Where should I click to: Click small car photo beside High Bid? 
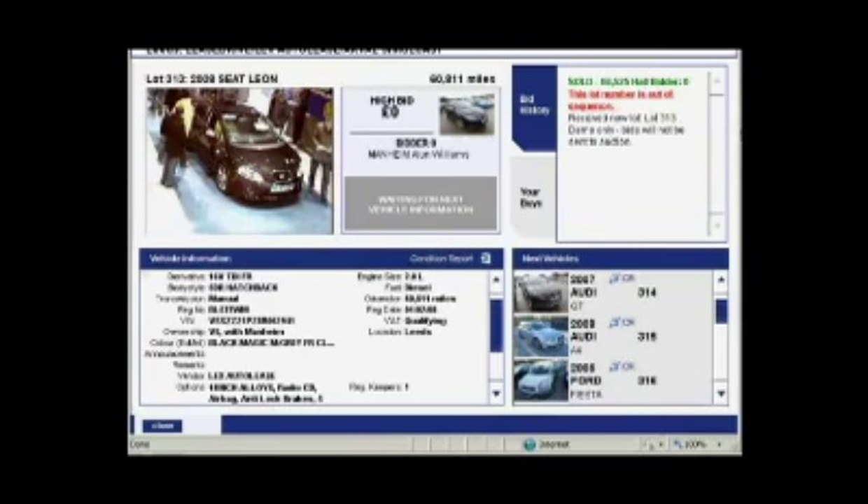click(467, 114)
